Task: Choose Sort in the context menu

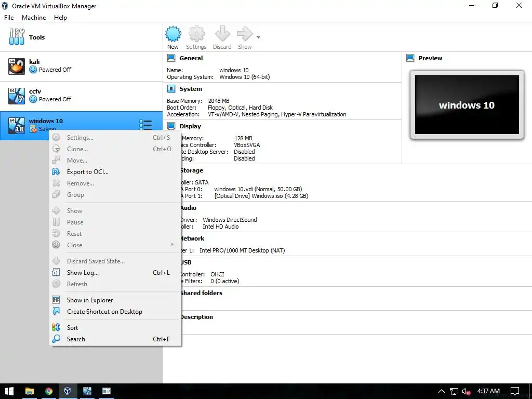Action: tap(115, 327)
